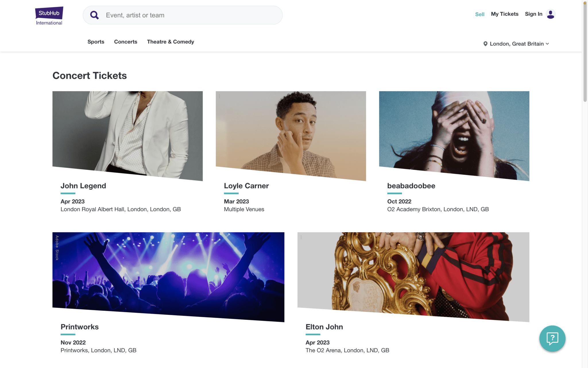Open the help chat bubble icon
588x368 pixels.
(552, 338)
